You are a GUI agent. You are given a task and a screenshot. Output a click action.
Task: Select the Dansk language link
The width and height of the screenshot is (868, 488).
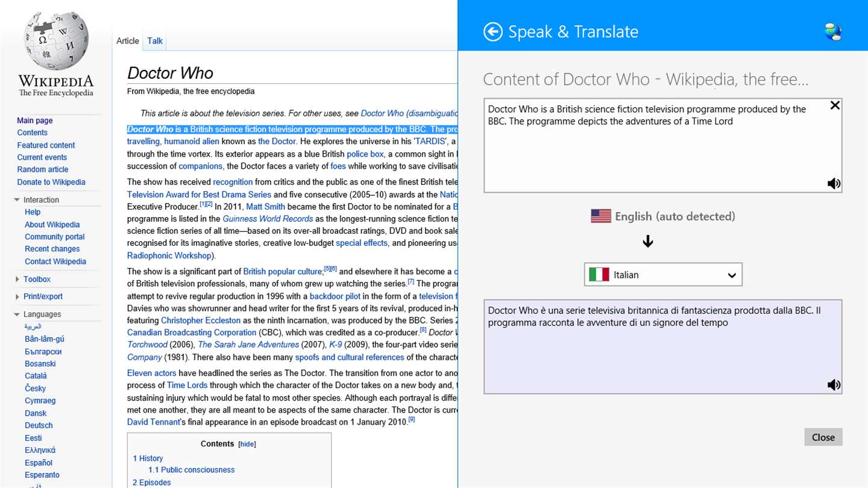(x=36, y=413)
